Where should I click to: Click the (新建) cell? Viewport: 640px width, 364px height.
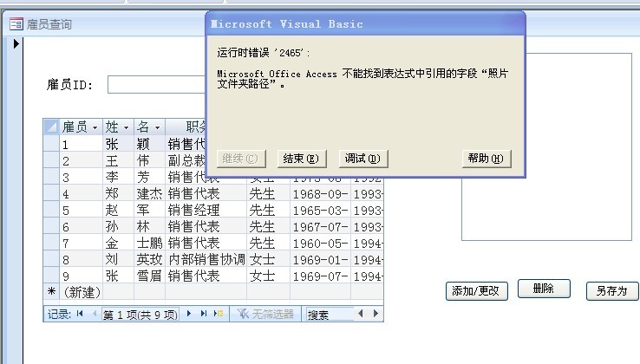82,292
